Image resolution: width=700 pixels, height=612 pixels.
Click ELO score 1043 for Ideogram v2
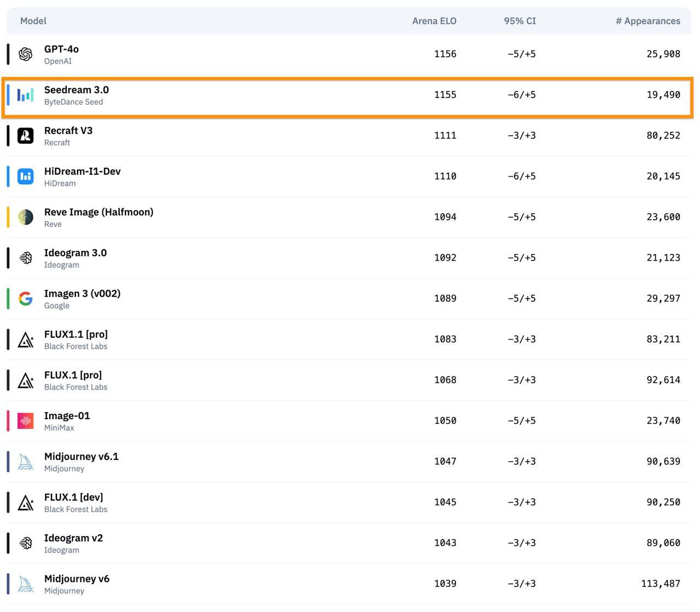coord(445,543)
